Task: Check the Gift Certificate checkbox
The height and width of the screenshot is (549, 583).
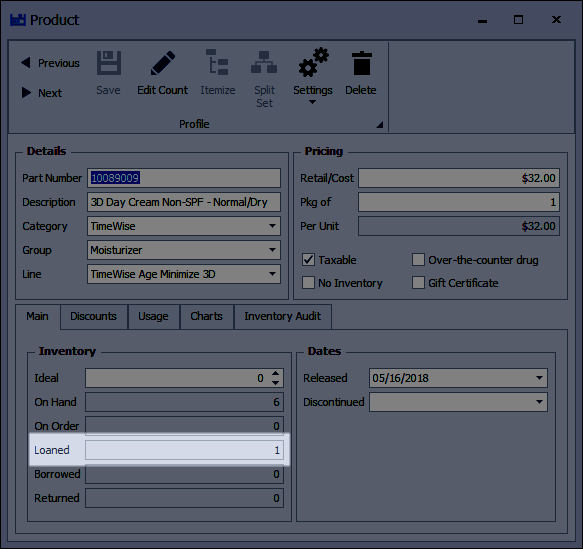Action: click(x=418, y=283)
